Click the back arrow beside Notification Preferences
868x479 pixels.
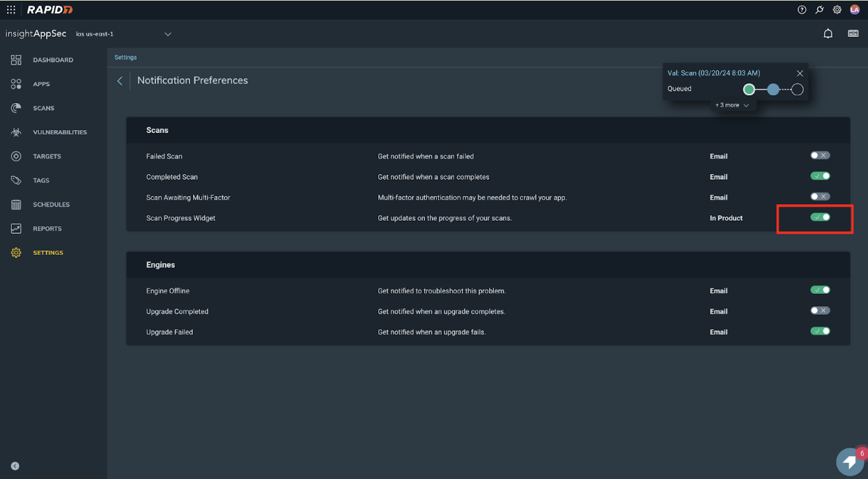[x=120, y=81]
